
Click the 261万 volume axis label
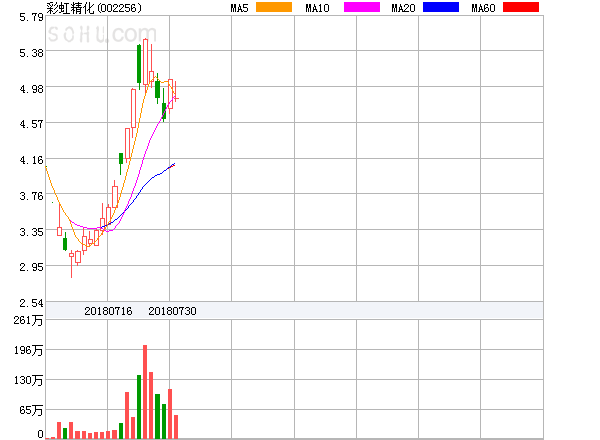(28, 320)
